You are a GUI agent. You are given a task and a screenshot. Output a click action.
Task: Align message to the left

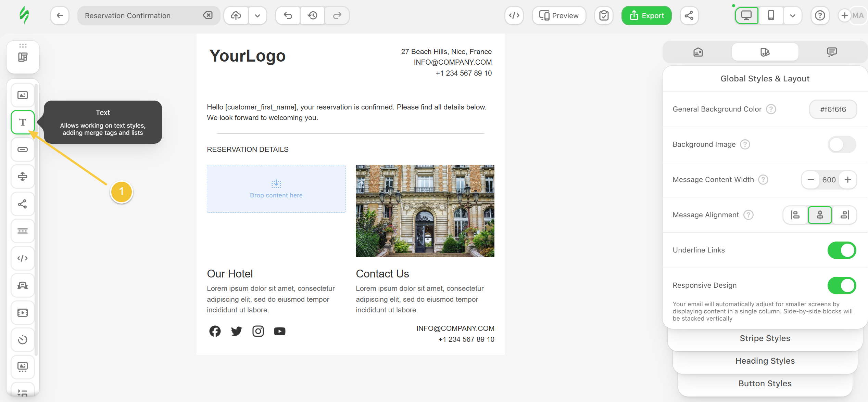coord(795,215)
